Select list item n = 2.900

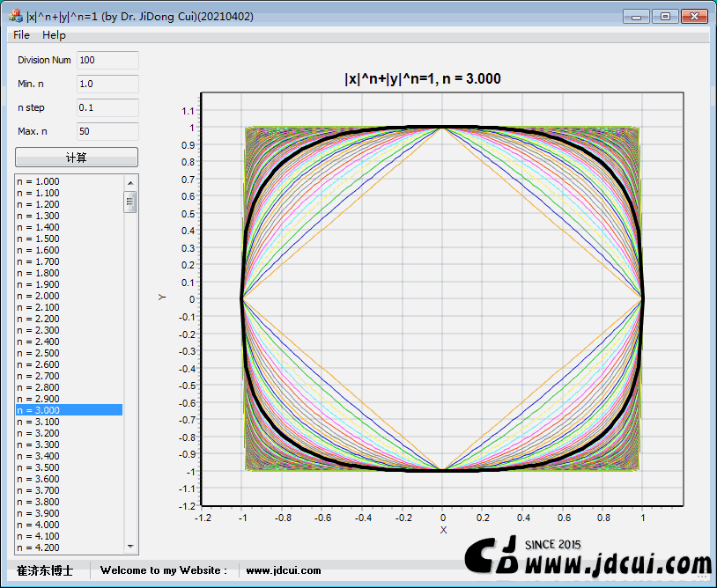(x=69, y=399)
